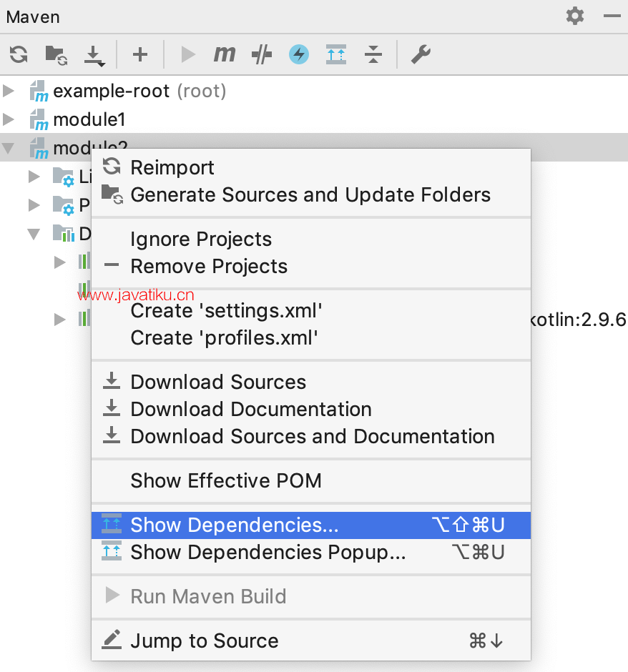Choose Create 'settings.xml' menu item

pos(311,310)
